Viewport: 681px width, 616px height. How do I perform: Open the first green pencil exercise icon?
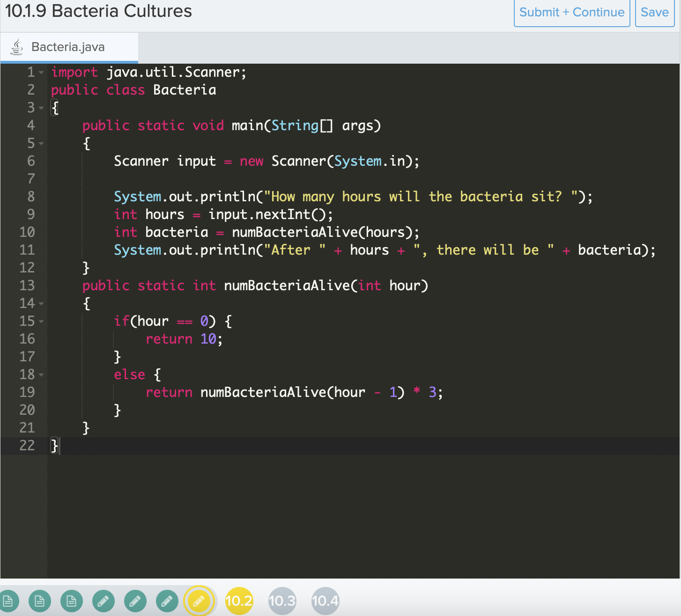[104, 601]
